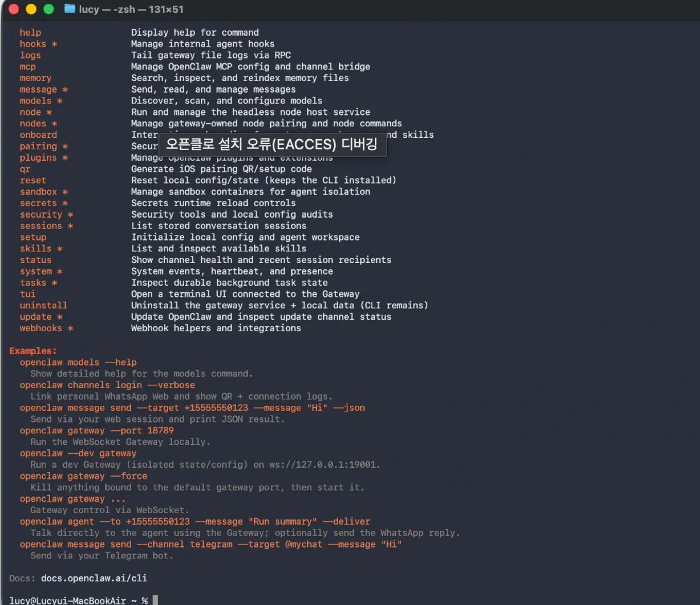The width and height of the screenshot is (700, 605).
Task: Maximize the terminal using green button
Action: (x=48, y=10)
